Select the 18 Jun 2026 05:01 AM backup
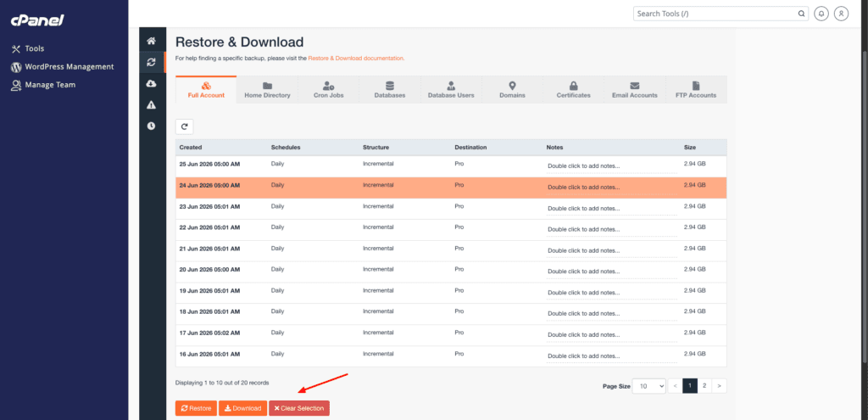Image resolution: width=868 pixels, height=420 pixels. click(x=451, y=314)
